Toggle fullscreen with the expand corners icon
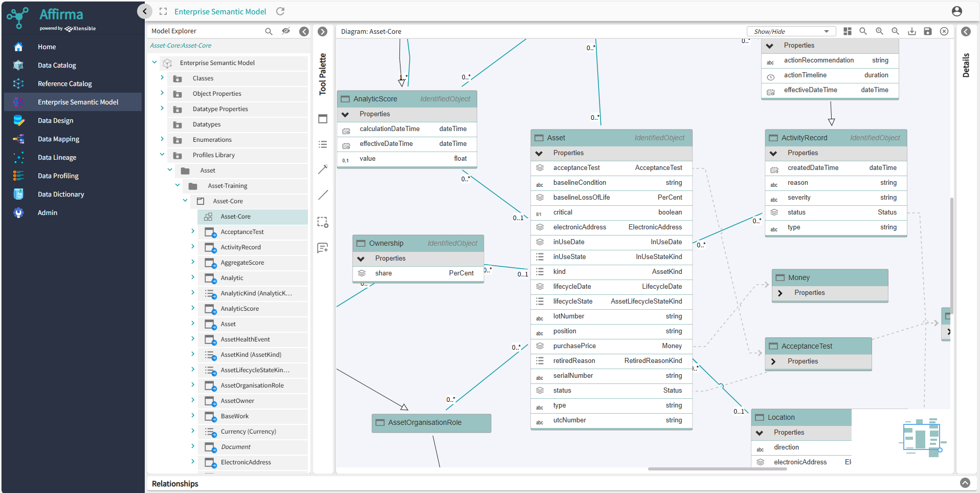The image size is (980, 493). 163,11
